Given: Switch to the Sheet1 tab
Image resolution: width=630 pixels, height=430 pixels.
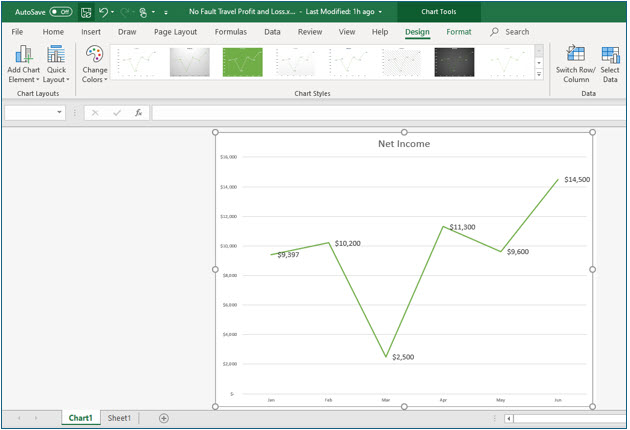Looking at the screenshot, I should tap(119, 418).
